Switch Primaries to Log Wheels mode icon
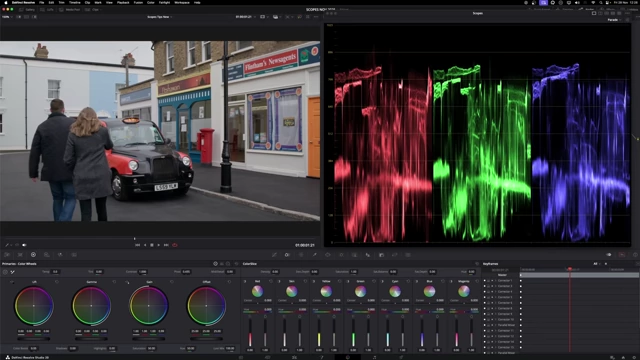 tap(228, 264)
